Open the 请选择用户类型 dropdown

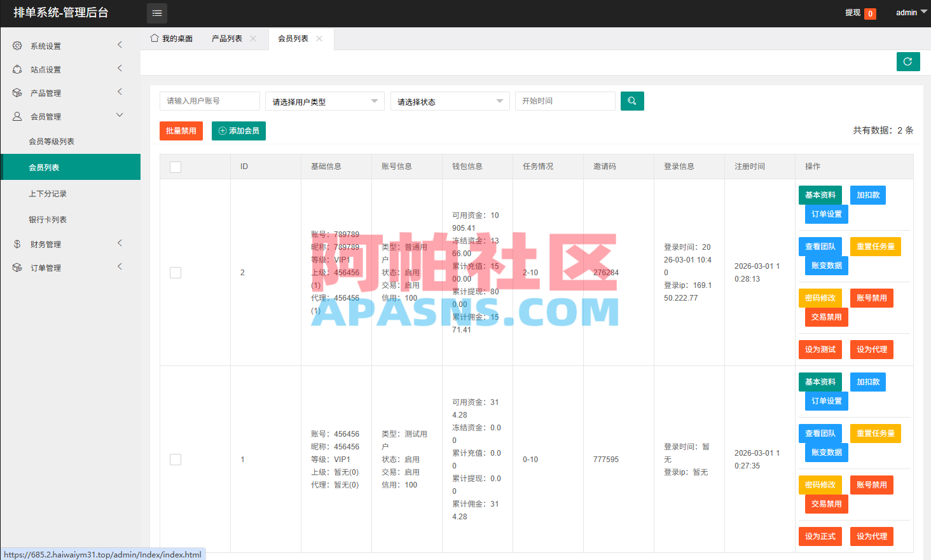[x=325, y=101]
